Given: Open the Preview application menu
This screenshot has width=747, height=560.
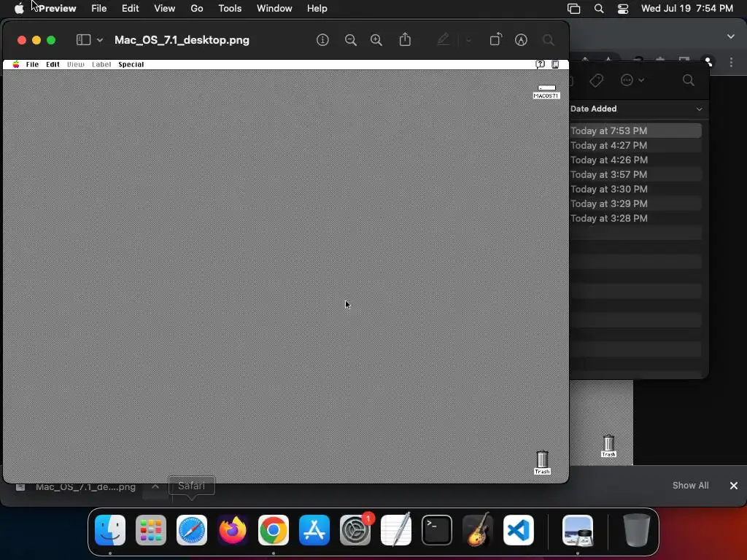Looking at the screenshot, I should pyautogui.click(x=58, y=9).
